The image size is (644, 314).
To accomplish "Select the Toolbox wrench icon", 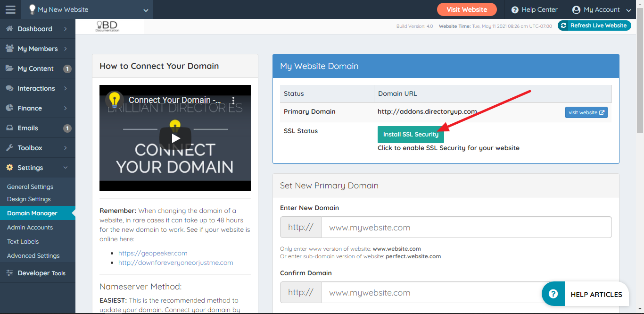I will point(11,148).
